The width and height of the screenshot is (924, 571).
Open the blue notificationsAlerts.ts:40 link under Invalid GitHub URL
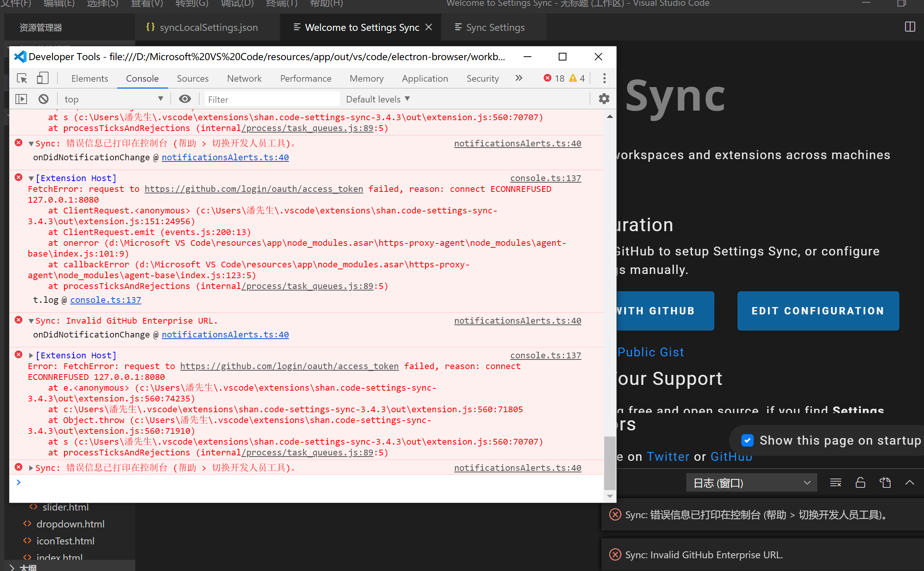tap(225, 334)
